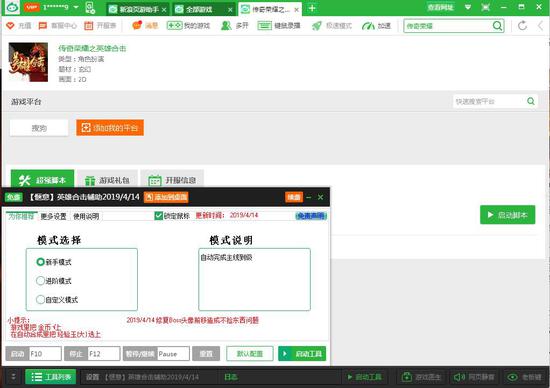Switch to the 开服信息 tab
The height and width of the screenshot is (388, 550).
point(172,180)
